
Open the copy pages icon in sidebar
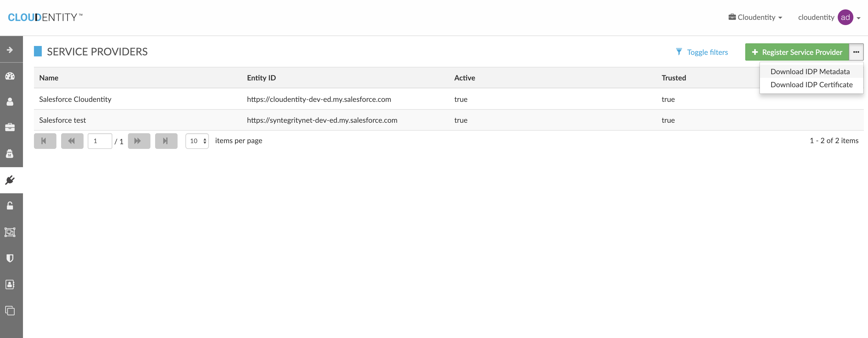10,310
